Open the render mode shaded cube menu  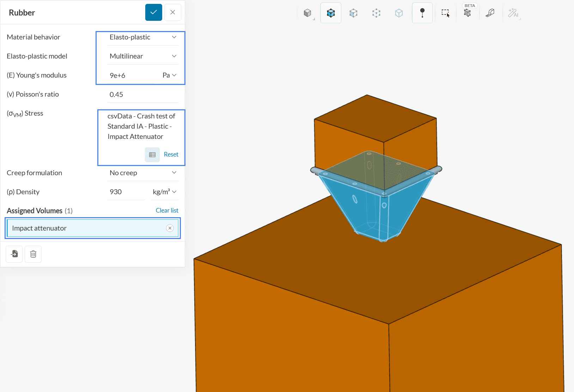308,13
